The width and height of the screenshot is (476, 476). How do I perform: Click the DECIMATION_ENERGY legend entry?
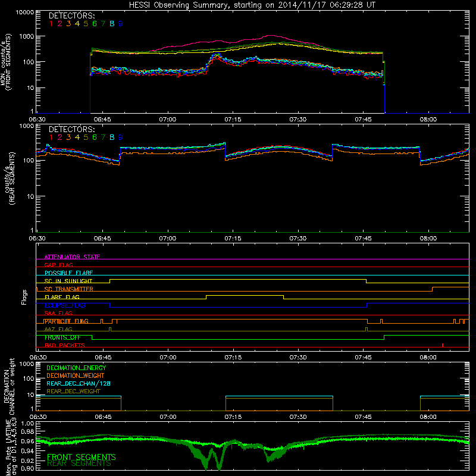(x=76, y=368)
